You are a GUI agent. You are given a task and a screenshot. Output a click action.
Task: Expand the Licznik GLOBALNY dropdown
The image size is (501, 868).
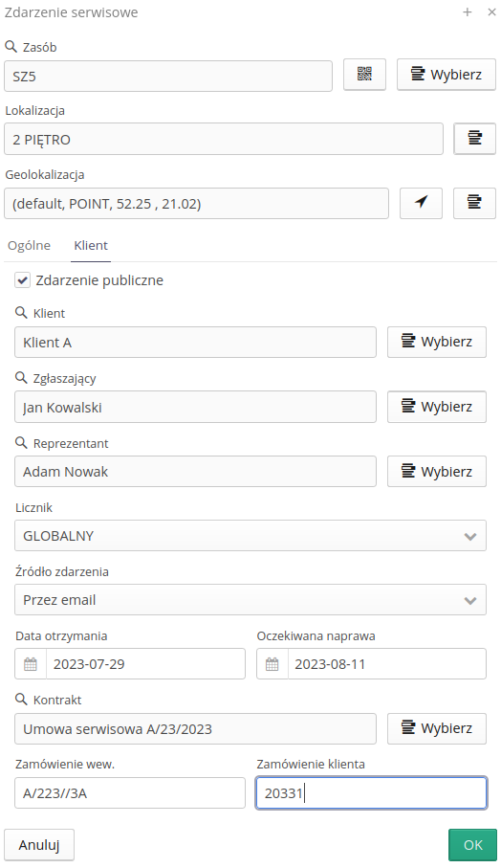pos(250,535)
